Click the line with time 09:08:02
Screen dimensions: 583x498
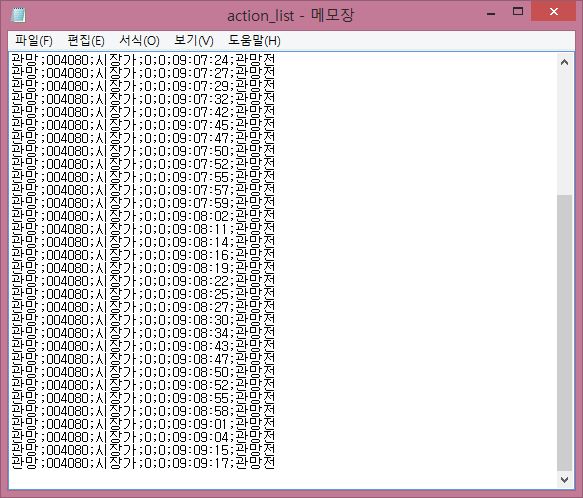pos(143,216)
